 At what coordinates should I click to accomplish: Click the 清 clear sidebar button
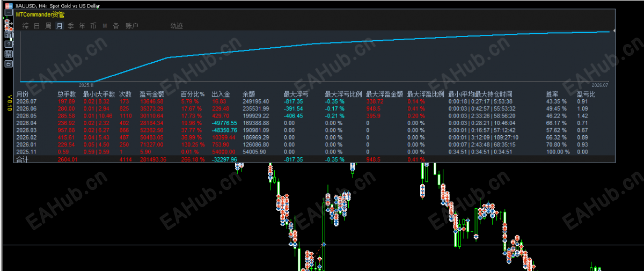pyautogui.click(x=9, y=34)
